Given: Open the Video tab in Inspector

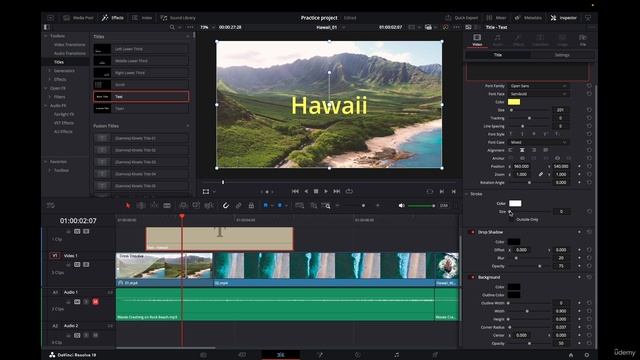Looking at the screenshot, I should pyautogui.click(x=477, y=40).
